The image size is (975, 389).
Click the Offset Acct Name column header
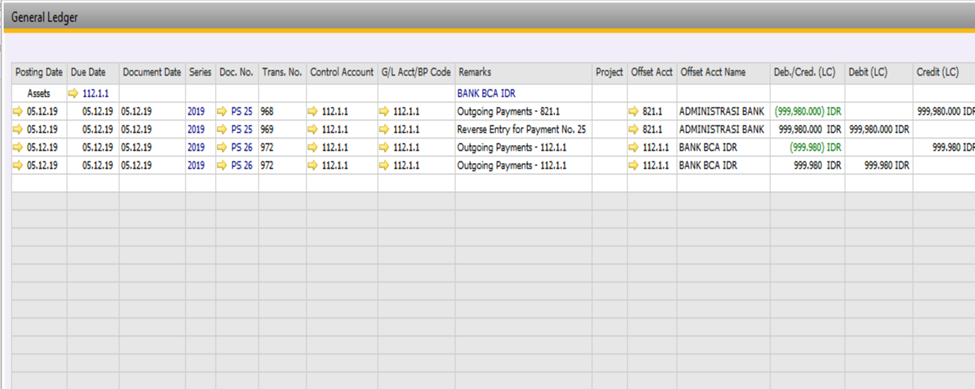pos(723,73)
